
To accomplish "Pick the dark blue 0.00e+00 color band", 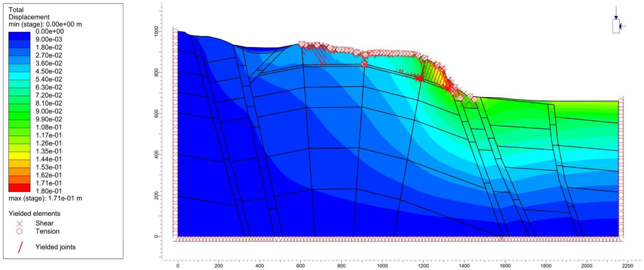I will [19, 36].
